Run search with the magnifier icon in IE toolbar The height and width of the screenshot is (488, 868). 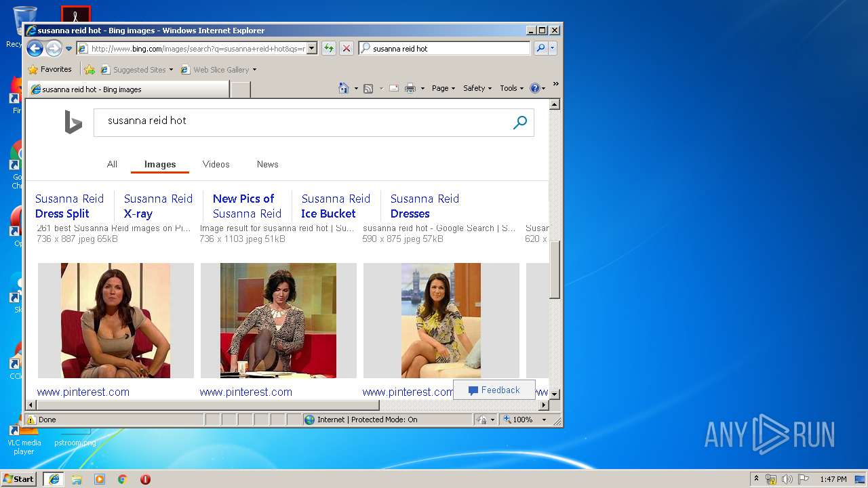click(x=540, y=48)
